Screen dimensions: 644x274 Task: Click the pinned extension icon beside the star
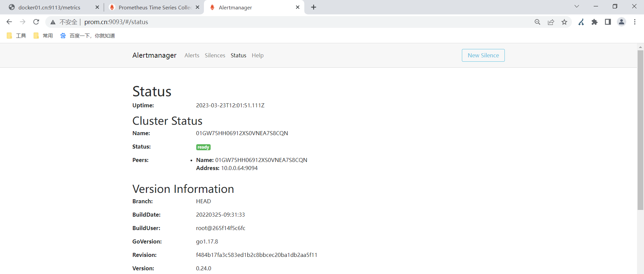click(x=581, y=22)
